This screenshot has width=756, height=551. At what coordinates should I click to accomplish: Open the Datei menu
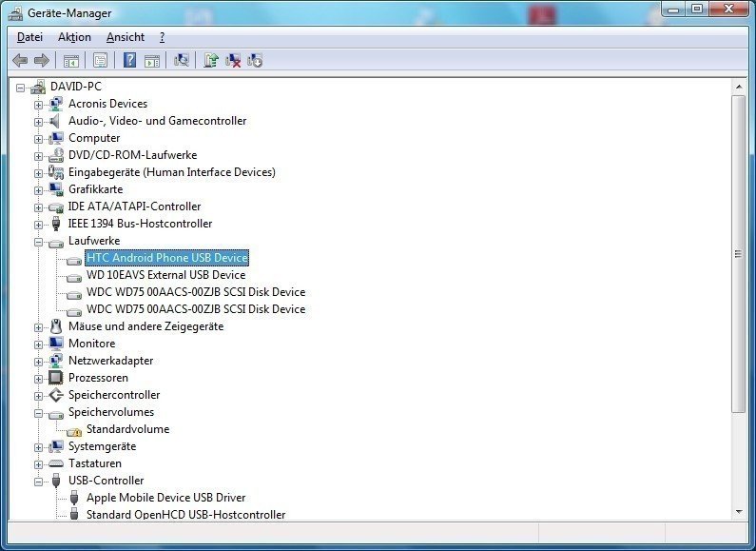click(x=29, y=37)
